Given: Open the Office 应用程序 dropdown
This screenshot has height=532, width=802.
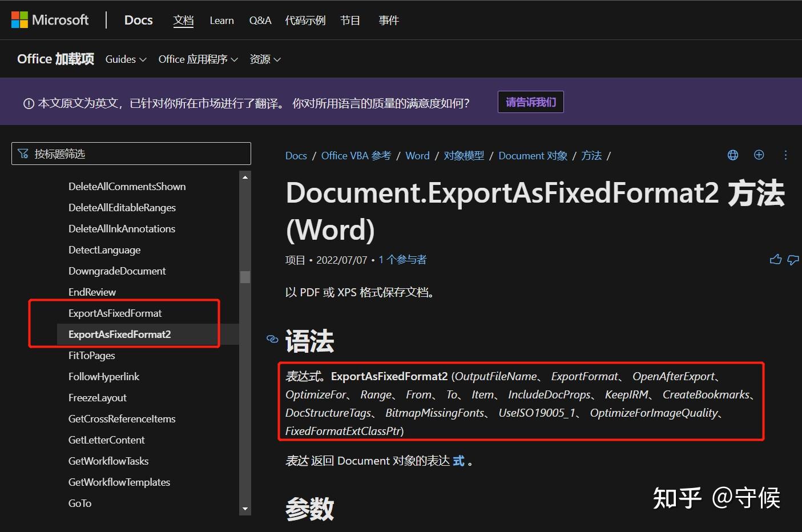Looking at the screenshot, I should pos(198,59).
